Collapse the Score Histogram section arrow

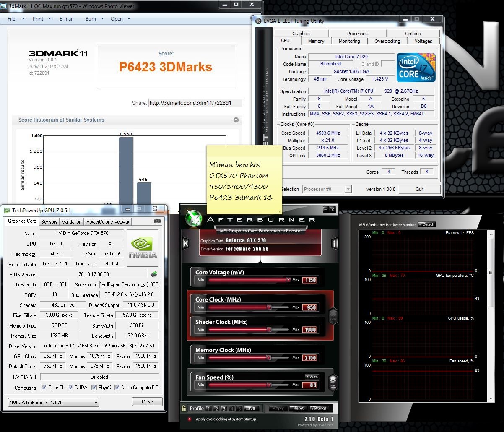click(x=236, y=120)
